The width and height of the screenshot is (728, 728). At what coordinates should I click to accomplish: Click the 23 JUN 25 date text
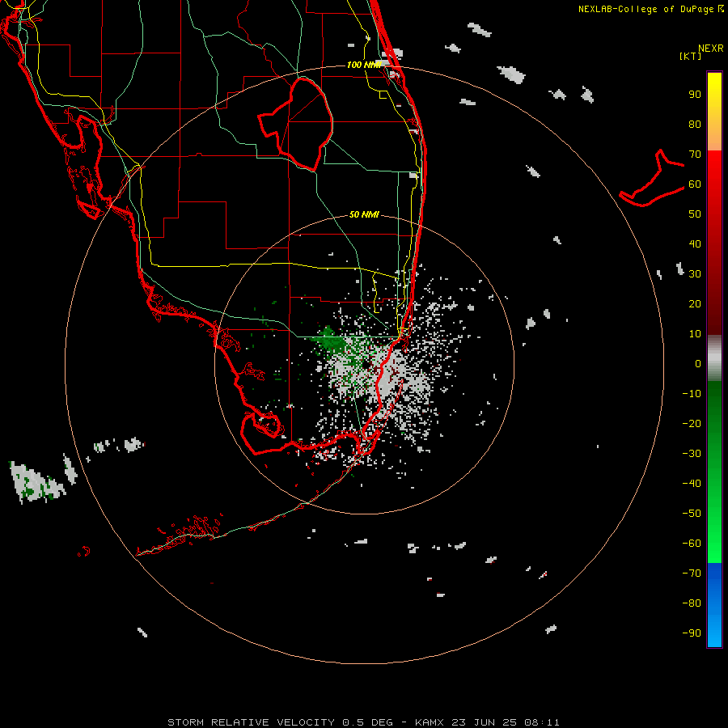point(485,722)
